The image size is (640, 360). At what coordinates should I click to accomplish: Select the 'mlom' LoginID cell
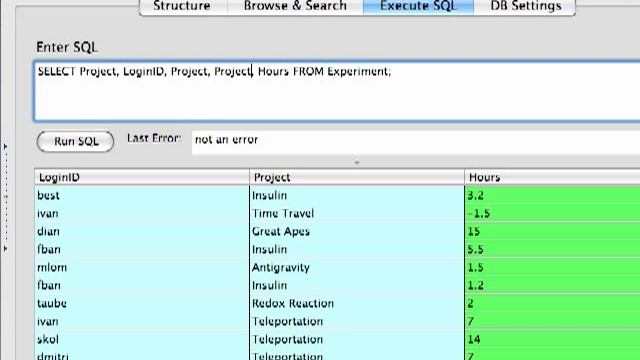142,267
